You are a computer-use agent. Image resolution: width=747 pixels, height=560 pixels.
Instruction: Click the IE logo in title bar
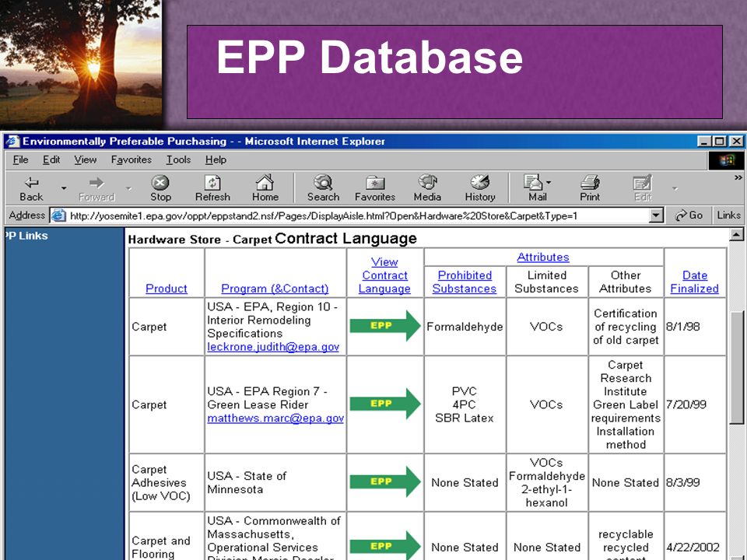coord(12,141)
